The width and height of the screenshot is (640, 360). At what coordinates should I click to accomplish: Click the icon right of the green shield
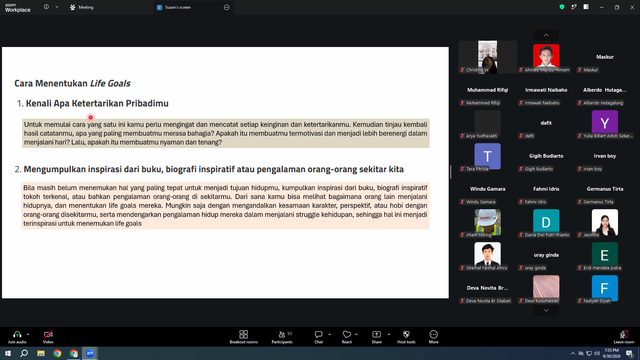click(574, 7)
